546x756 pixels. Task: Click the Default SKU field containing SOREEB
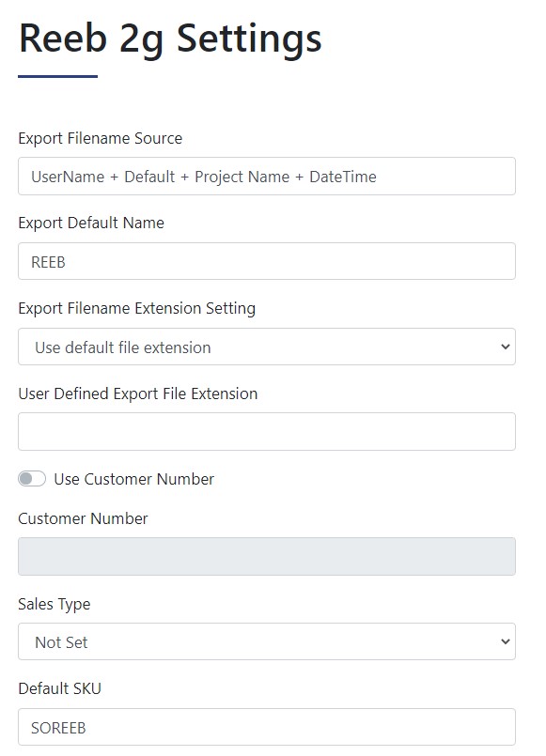[267, 727]
